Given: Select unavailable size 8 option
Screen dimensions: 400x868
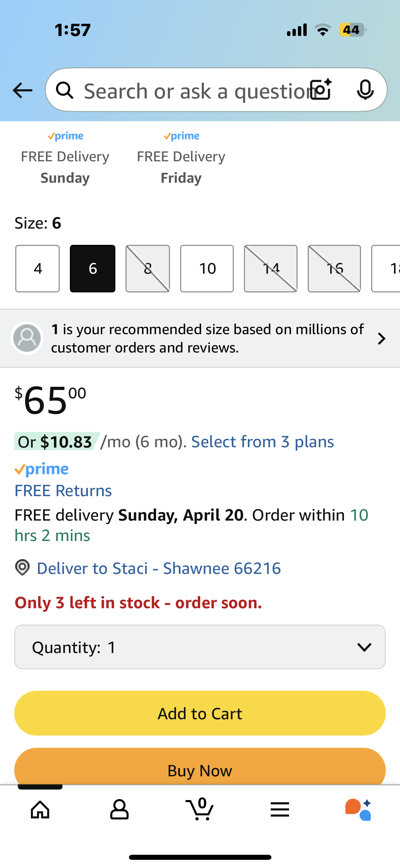Looking at the screenshot, I should [x=148, y=269].
